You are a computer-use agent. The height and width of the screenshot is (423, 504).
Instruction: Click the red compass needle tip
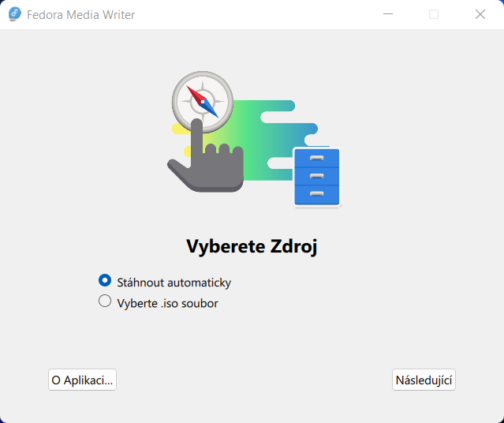tap(192, 90)
